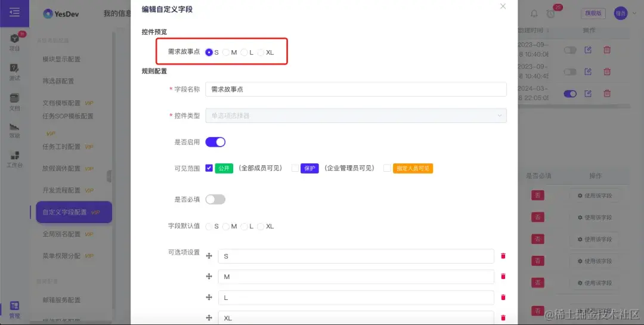The width and height of the screenshot is (644, 325).
Task: Open the 控件类型 单选项选择器 dropdown
Action: [355, 116]
